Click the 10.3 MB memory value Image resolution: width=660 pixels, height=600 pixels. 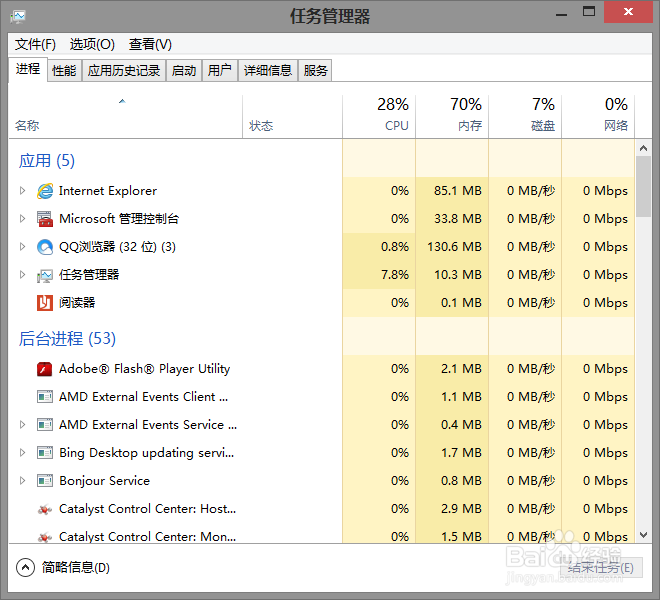click(458, 275)
